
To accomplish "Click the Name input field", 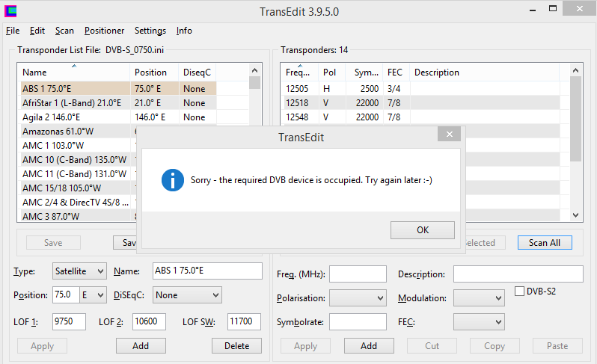I will pyautogui.click(x=207, y=271).
